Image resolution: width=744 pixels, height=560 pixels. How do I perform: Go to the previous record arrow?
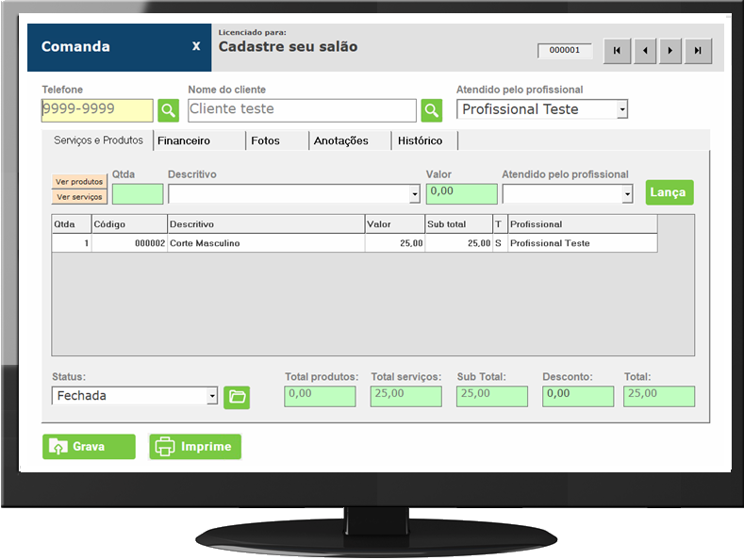pyautogui.click(x=644, y=51)
